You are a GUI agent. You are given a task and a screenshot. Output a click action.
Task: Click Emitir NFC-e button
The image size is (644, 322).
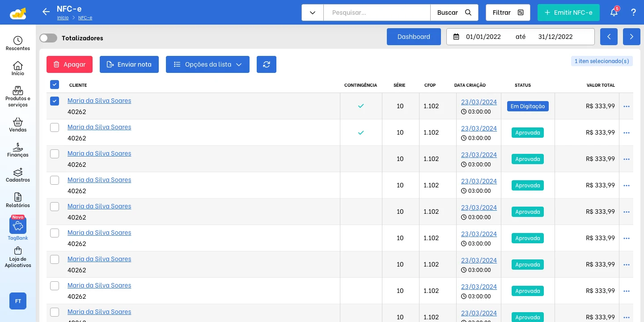tap(568, 13)
